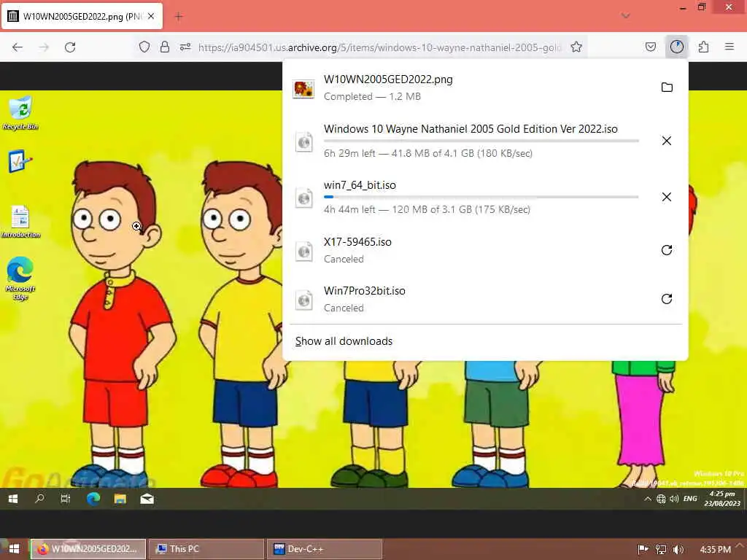Bookmark this page with the star
Screen dimensions: 747x560
(x=576, y=47)
